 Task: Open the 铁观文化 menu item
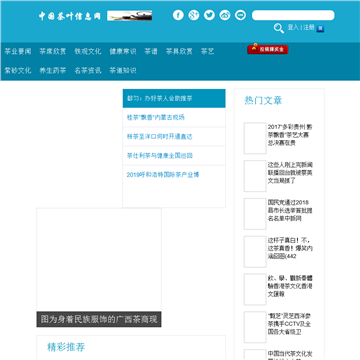[88, 51]
